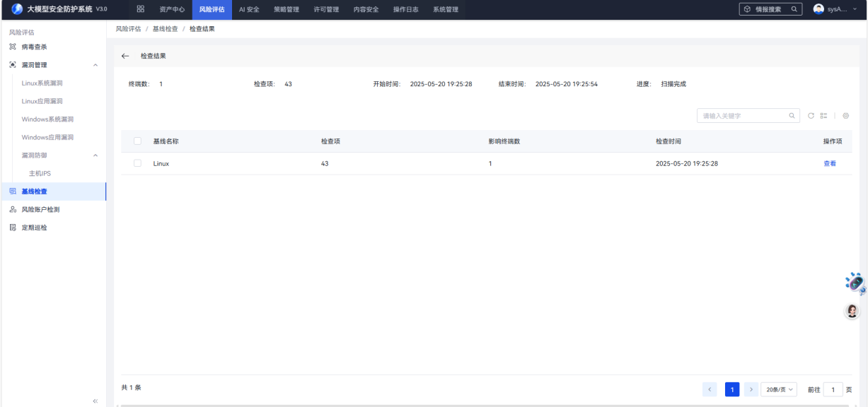Open table column settings gear icon
The image size is (868, 407).
pos(845,116)
